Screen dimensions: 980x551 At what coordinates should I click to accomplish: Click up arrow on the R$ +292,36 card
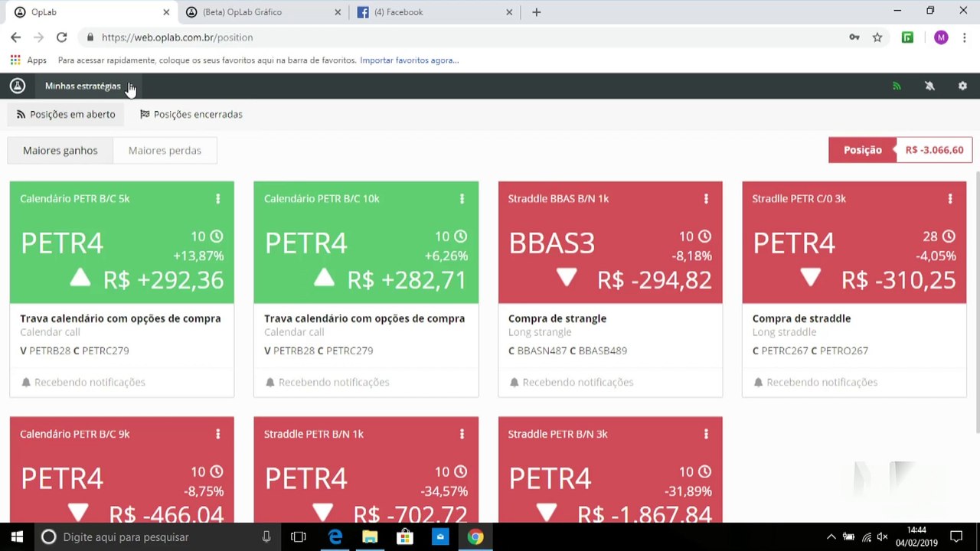[80, 278]
